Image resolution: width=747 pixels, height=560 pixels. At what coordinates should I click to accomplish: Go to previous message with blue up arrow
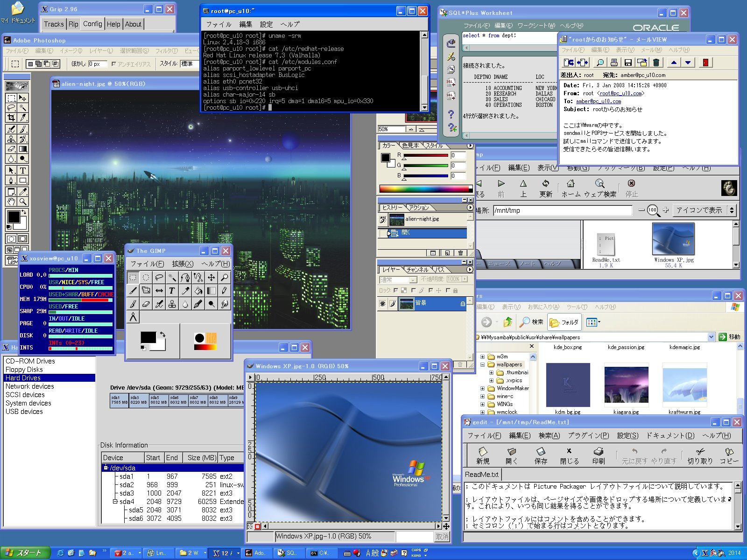click(x=674, y=63)
